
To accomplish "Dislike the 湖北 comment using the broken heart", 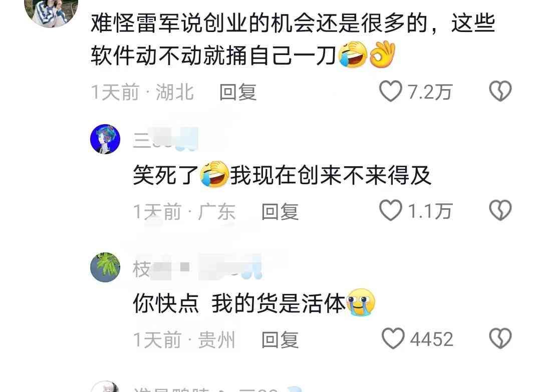I will (500, 91).
